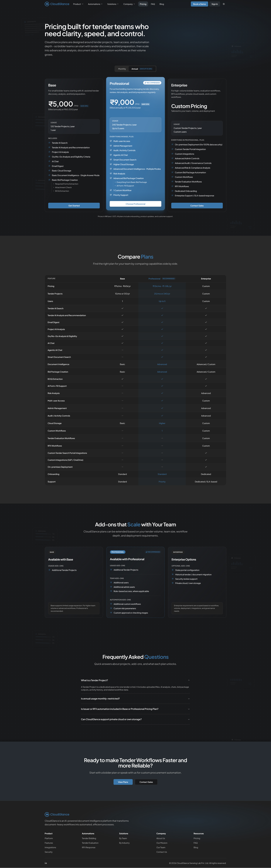
Task: Click the 'Up to 5' users cell
Action: pos(162,301)
